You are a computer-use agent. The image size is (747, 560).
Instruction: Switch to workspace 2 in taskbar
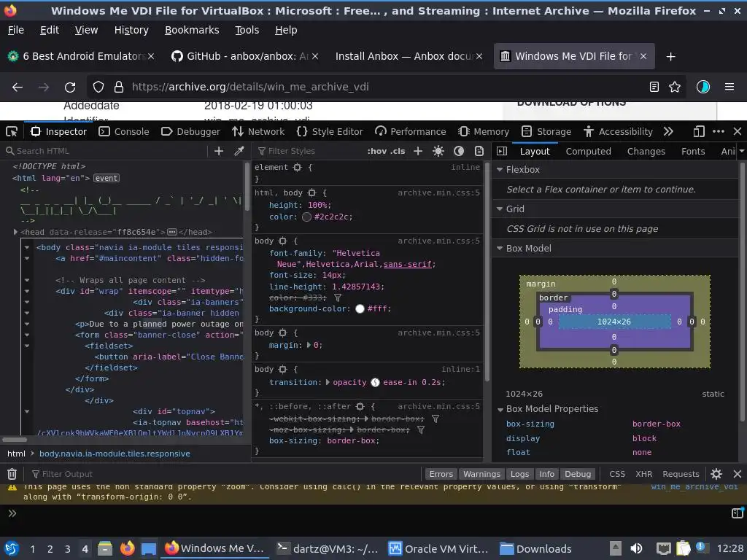pos(50,549)
